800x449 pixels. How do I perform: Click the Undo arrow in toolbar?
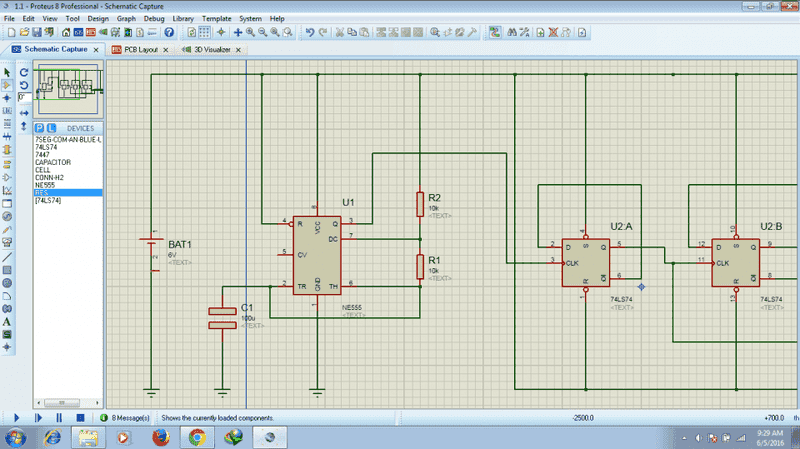310,32
